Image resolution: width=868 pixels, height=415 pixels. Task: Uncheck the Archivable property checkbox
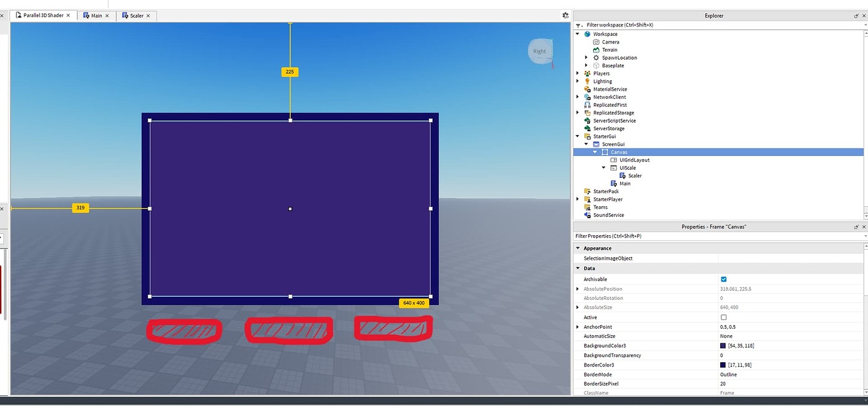(723, 279)
